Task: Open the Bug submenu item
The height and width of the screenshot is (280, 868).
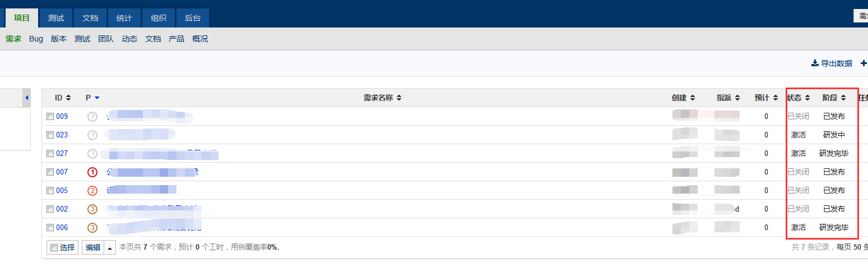Action: (36, 39)
